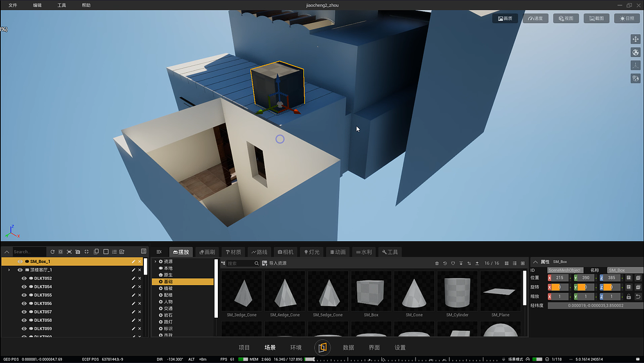Viewport: 644px width, 363px height.
Task: Go to the 项目 section
Action: [x=244, y=347]
